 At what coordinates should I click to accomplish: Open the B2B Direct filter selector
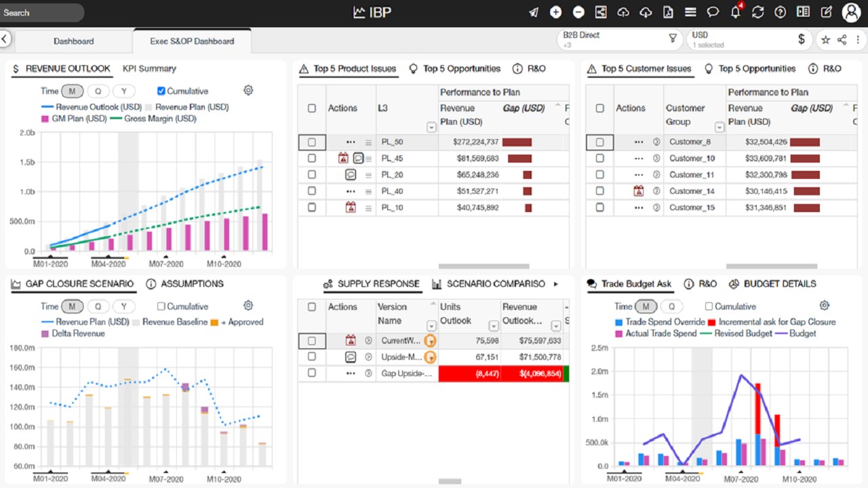click(620, 39)
